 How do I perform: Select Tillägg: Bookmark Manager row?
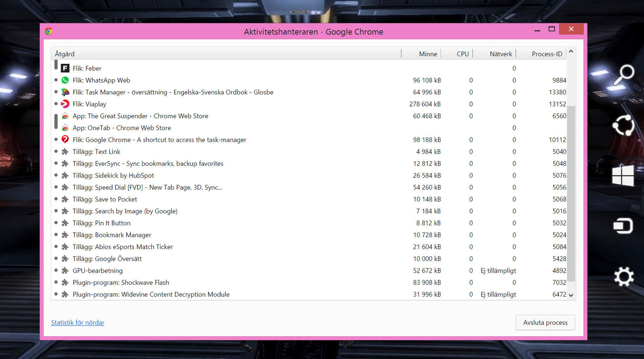click(x=309, y=235)
